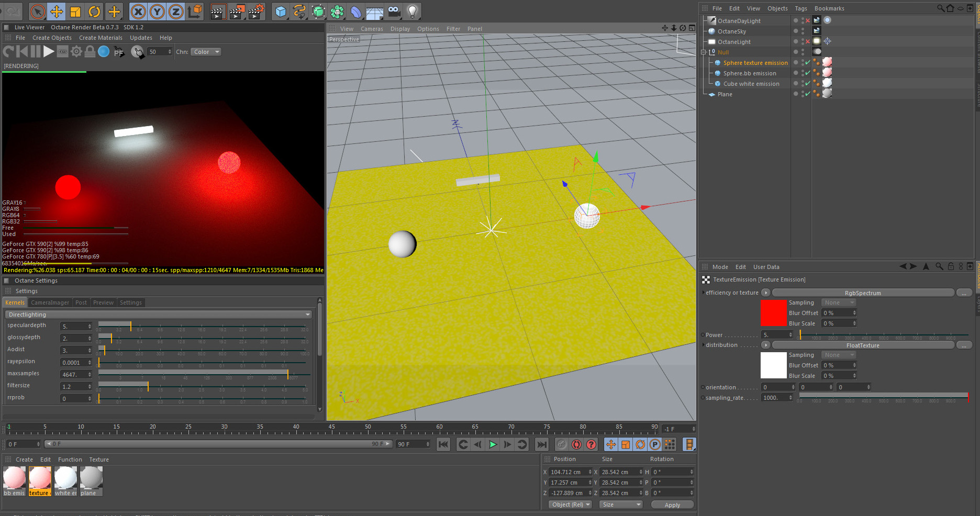The image size is (980, 516).
Task: Click the light bulb icon
Action: click(x=413, y=11)
